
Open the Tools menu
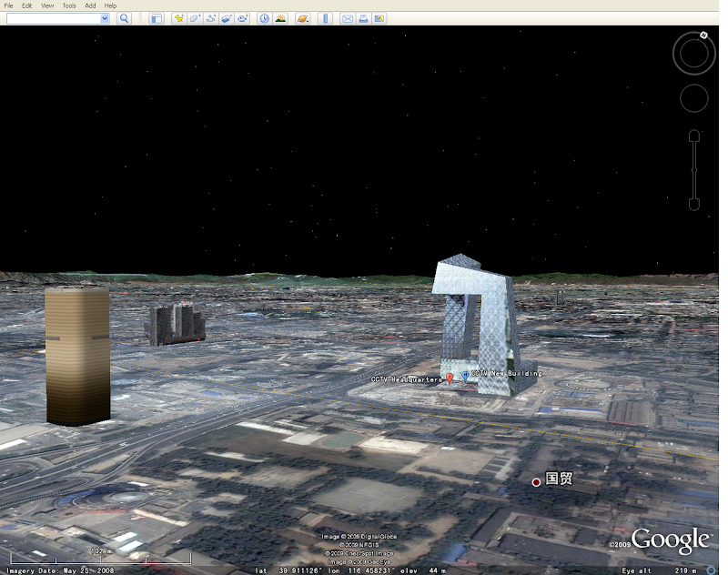click(69, 5)
